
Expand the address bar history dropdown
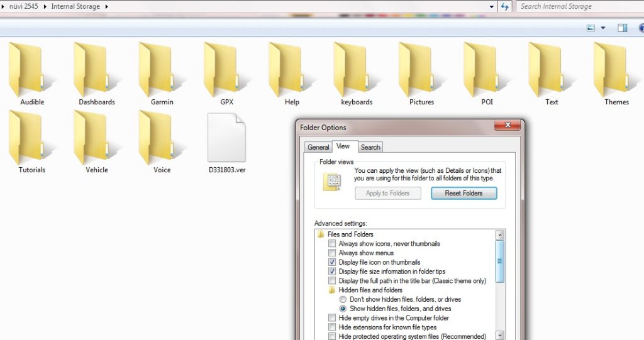tap(492, 6)
